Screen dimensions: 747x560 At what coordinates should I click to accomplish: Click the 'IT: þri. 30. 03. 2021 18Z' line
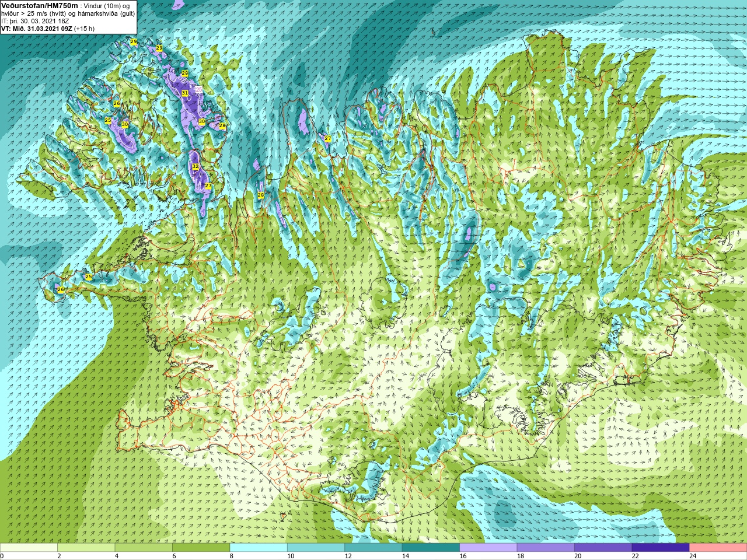click(35, 21)
